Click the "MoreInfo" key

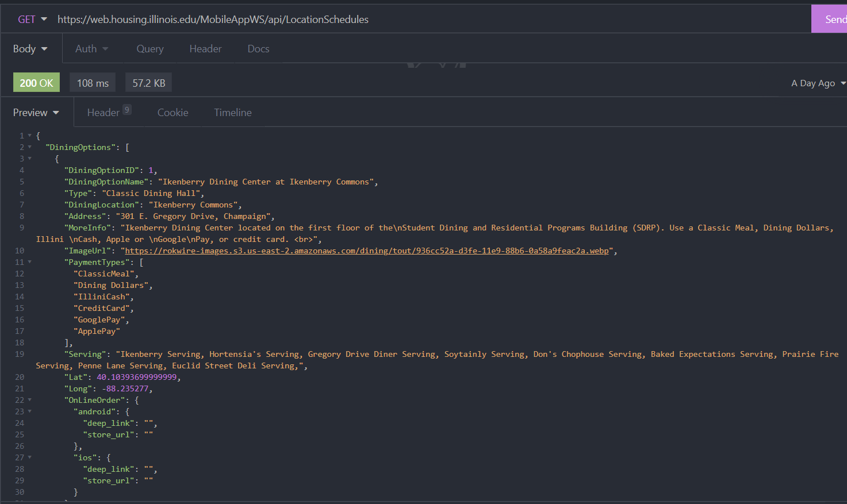(x=87, y=228)
